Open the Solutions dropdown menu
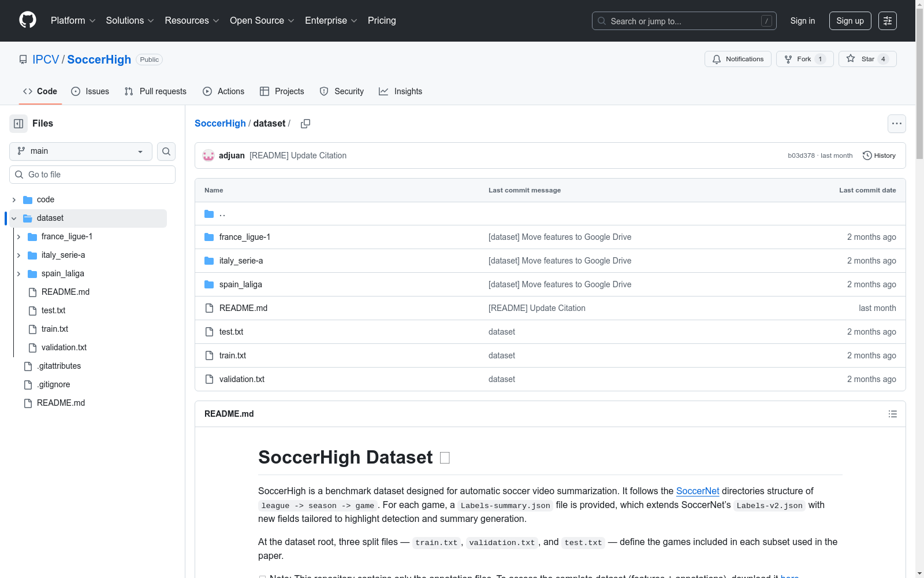 (130, 21)
